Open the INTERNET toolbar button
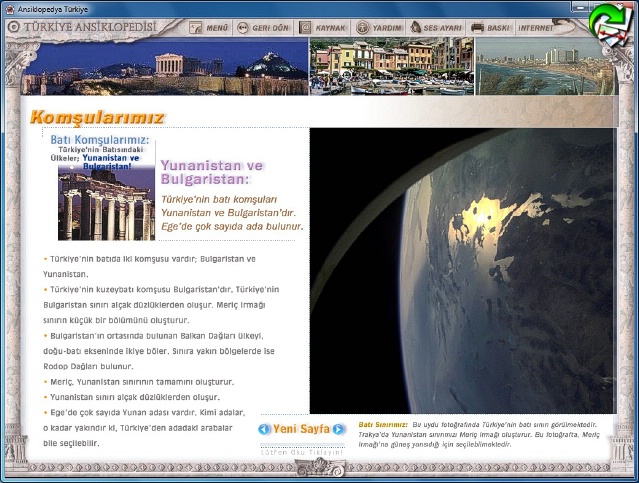 [x=534, y=27]
